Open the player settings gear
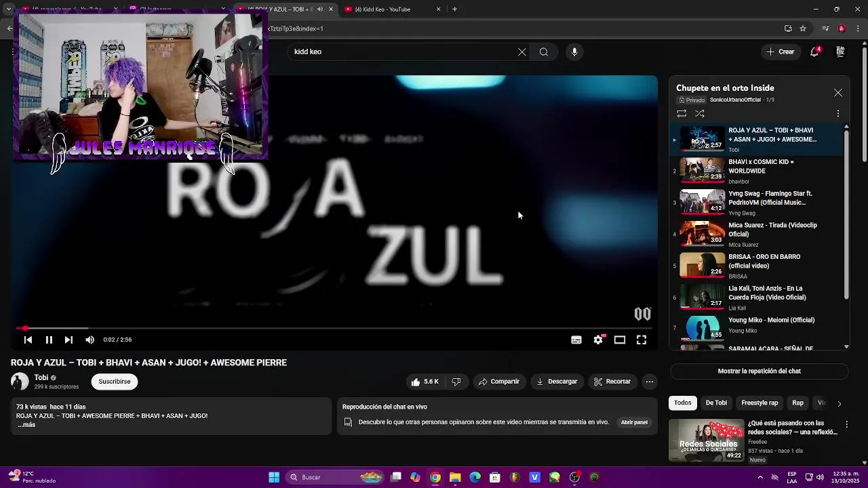868x488 pixels. tap(598, 340)
